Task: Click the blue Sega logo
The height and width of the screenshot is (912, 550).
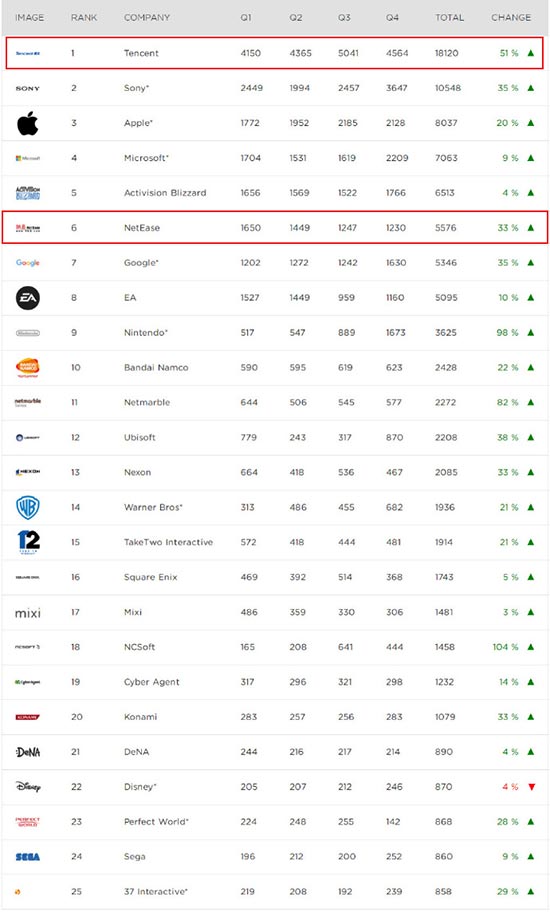Action: pyautogui.click(x=27, y=857)
